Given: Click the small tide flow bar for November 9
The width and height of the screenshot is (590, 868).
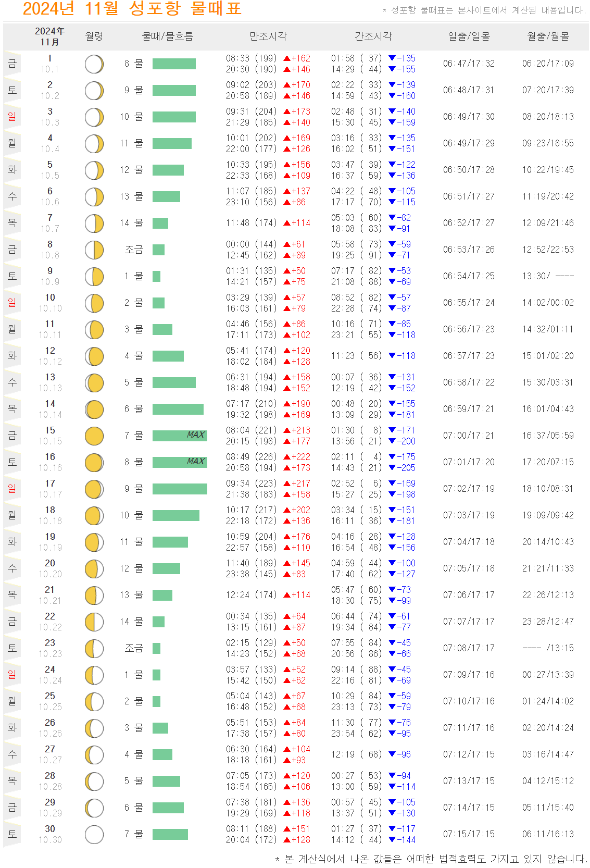Looking at the screenshot, I should (156, 277).
